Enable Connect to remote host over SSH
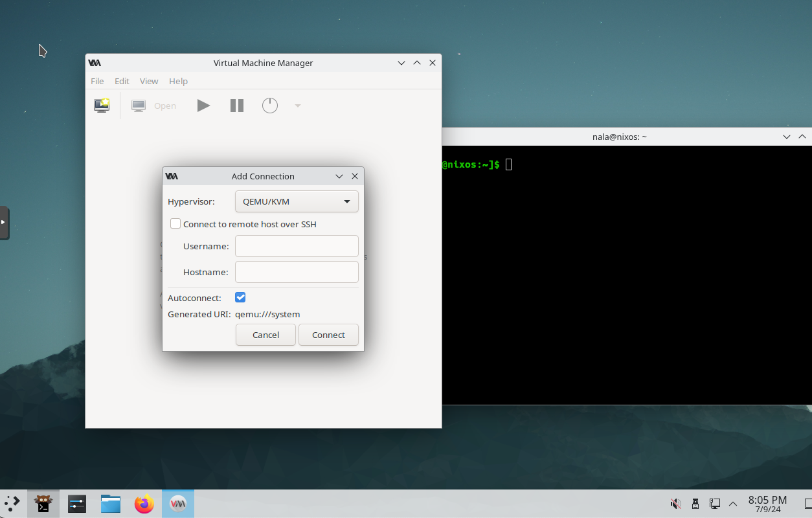Screen dimensions: 812x518 click(175, 224)
